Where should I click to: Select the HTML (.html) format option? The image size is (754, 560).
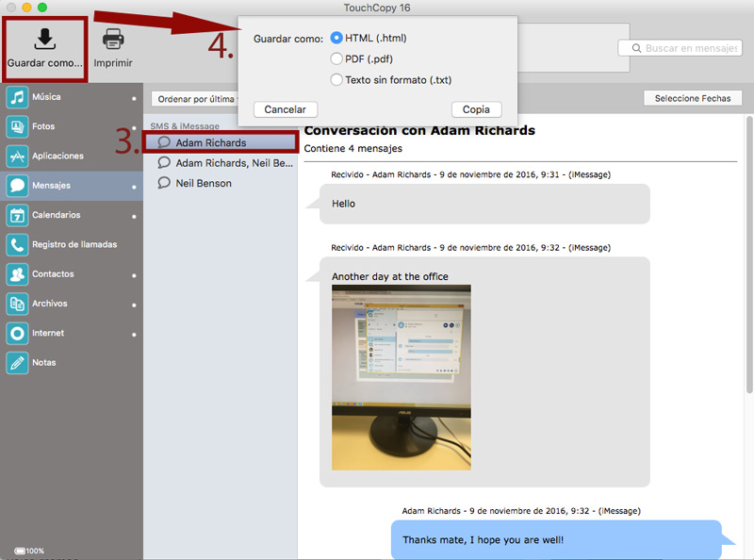(336, 38)
